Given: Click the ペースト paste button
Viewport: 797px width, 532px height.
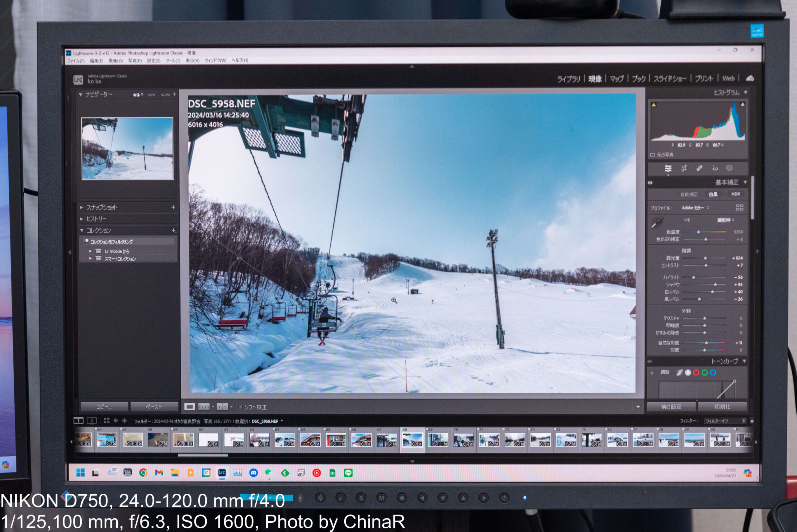Looking at the screenshot, I should pyautogui.click(x=154, y=407).
